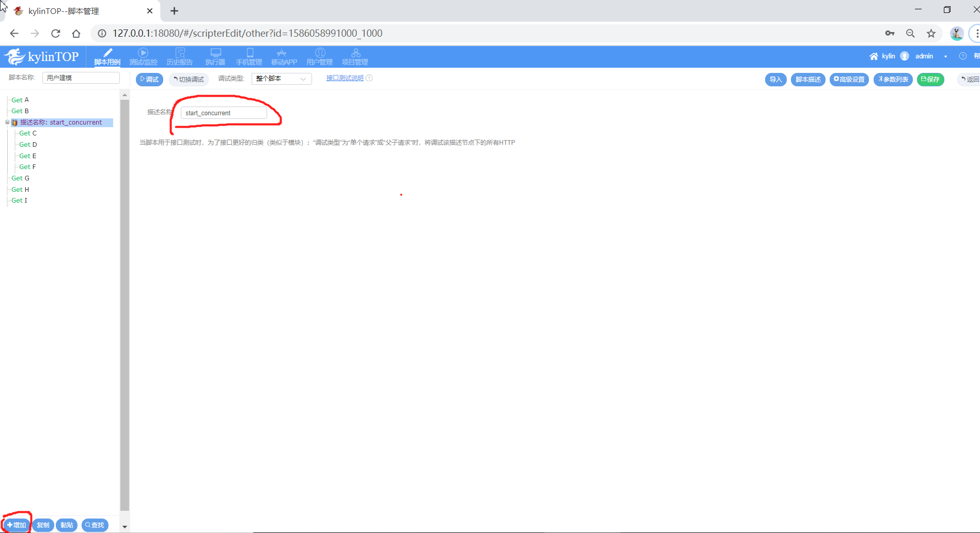The image size is (980, 533).
Task: Open the 项目管理 tab
Action: coord(355,57)
